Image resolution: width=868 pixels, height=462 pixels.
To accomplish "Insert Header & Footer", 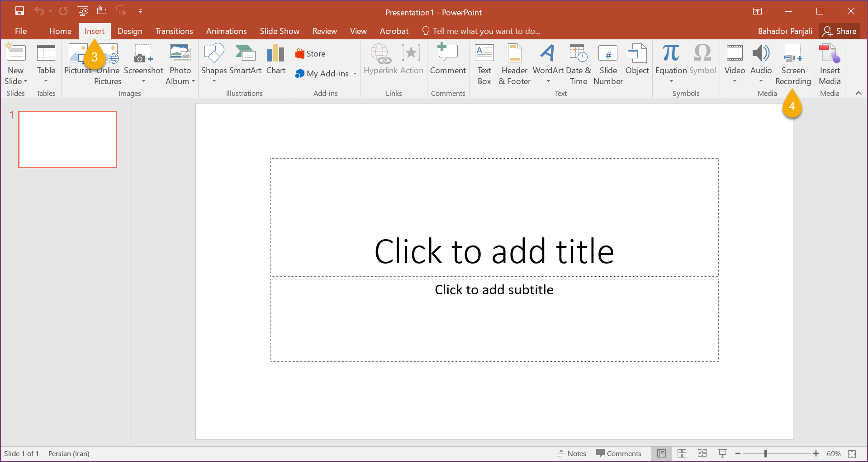I will [x=514, y=64].
